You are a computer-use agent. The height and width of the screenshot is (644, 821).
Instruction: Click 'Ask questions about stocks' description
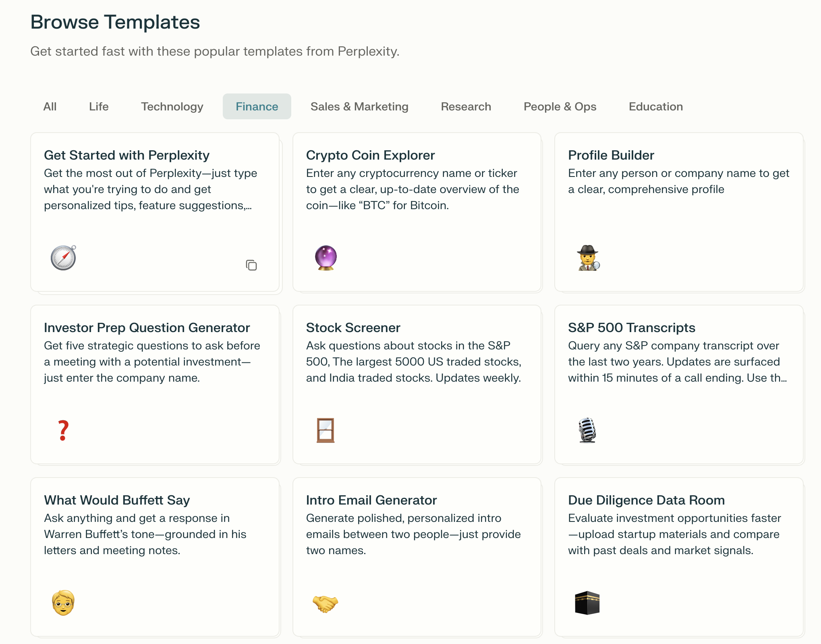[414, 361]
